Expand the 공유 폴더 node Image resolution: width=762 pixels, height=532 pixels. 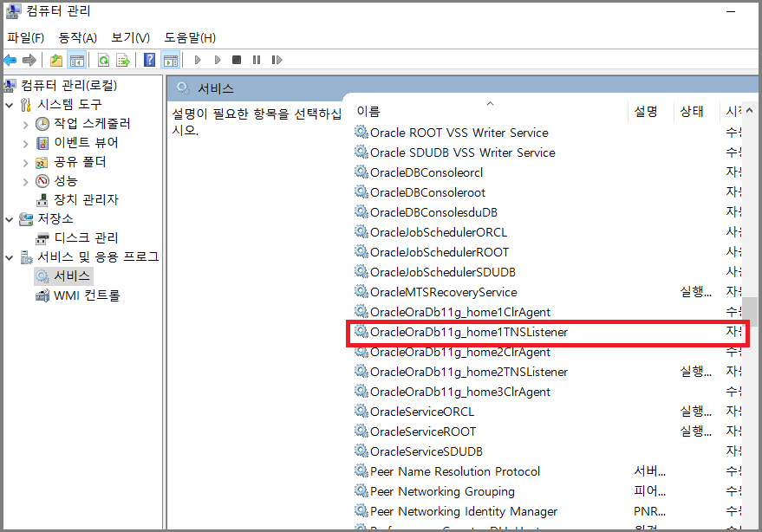point(25,163)
